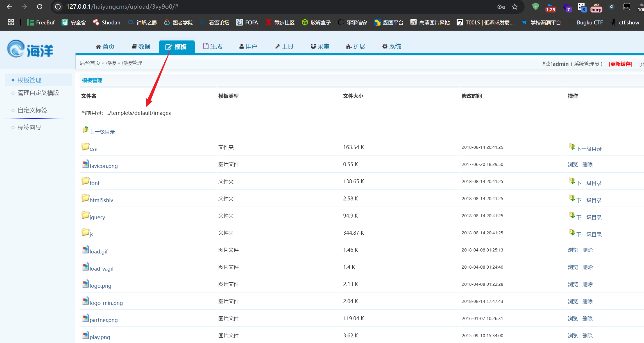Open the Burp extension icon

[x=596, y=7]
